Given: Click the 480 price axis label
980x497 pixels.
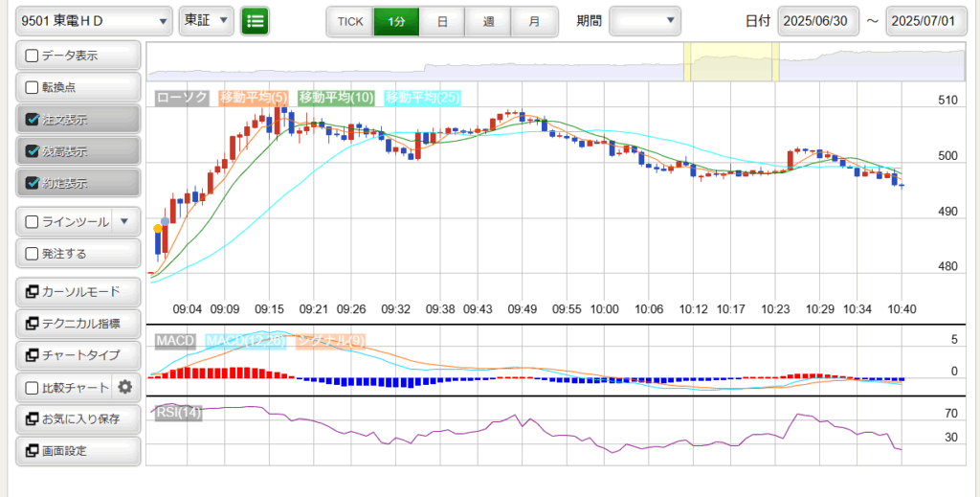Looking at the screenshot, I should point(948,267).
